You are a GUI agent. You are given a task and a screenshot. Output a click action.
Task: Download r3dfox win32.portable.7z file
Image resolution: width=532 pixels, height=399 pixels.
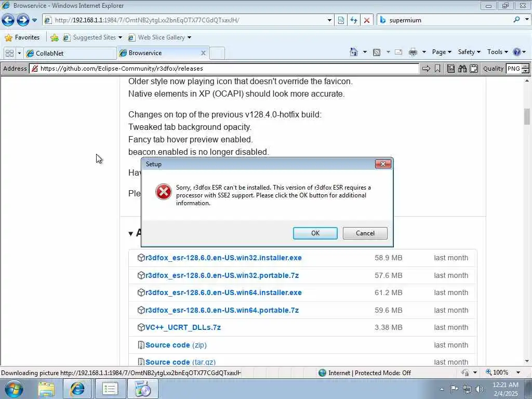[222, 275]
